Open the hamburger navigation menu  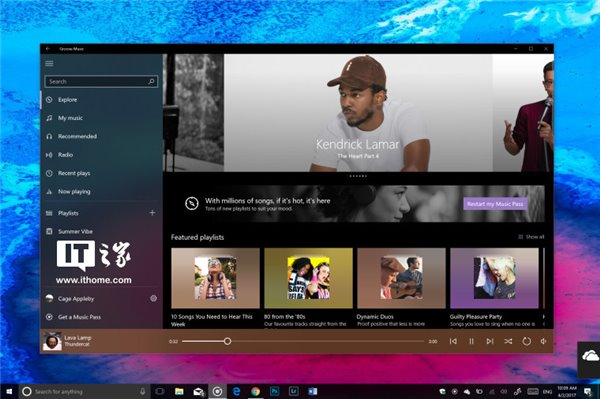click(x=49, y=64)
